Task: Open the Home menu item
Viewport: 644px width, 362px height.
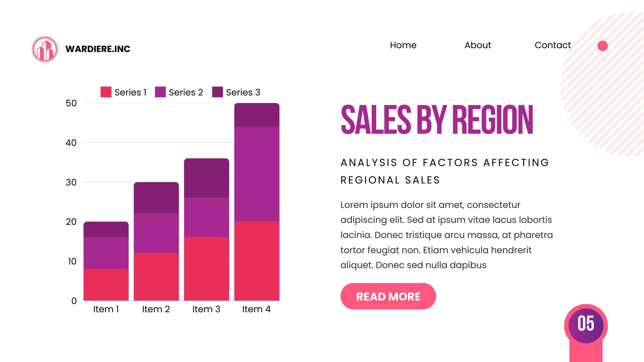Action: (403, 45)
